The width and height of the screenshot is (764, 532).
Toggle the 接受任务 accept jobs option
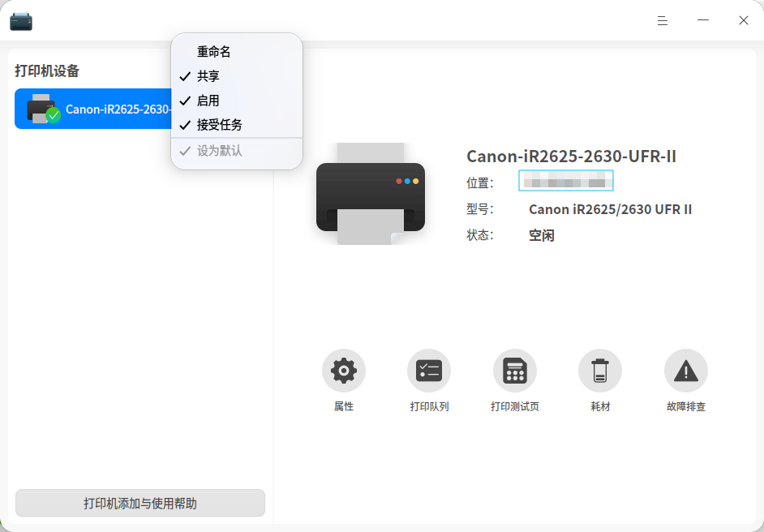click(237, 125)
